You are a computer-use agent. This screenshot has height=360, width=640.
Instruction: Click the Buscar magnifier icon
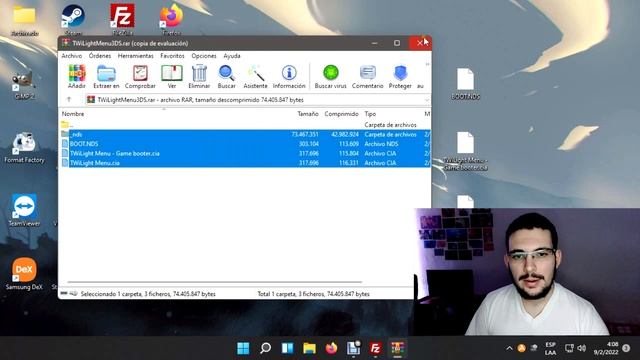click(x=227, y=77)
